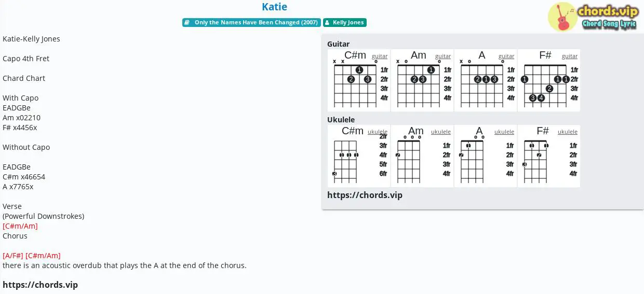The width and height of the screenshot is (644, 294).
Task: Click the album book icon in the tag
Action: click(187, 23)
